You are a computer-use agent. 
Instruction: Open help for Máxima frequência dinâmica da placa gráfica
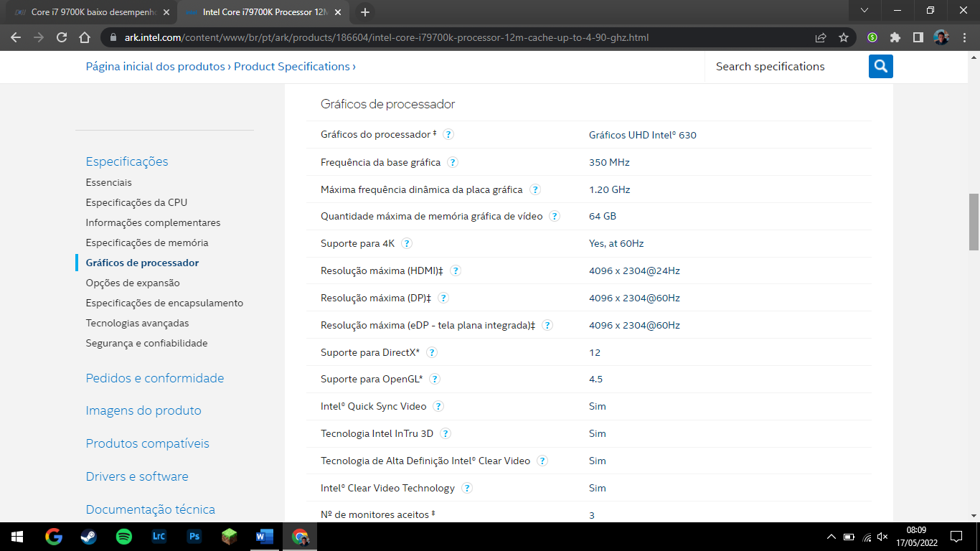click(x=535, y=189)
